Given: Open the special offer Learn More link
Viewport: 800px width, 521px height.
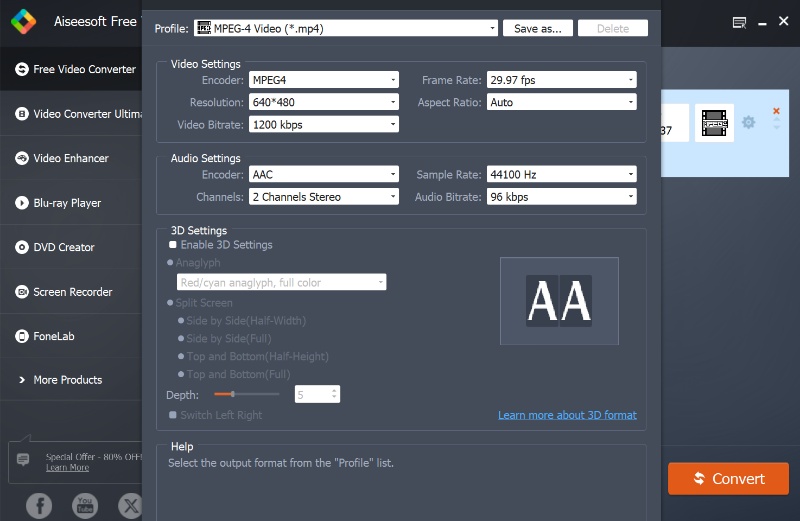Looking at the screenshot, I should tap(67, 467).
